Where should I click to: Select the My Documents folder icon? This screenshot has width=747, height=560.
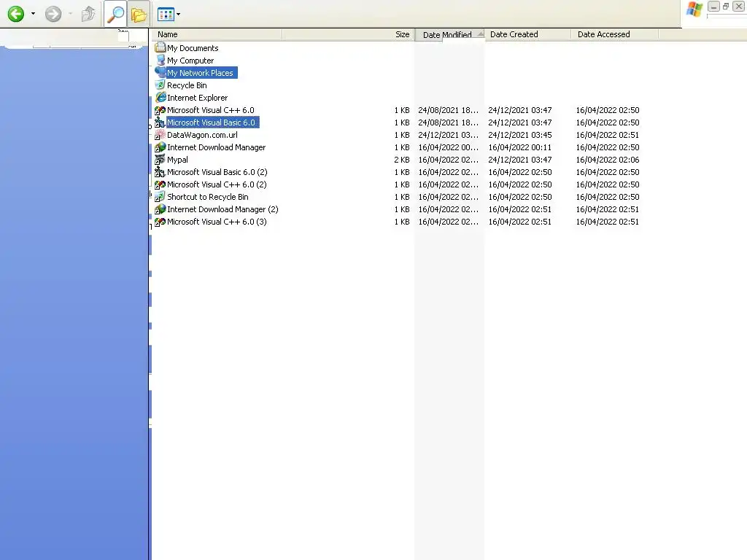tap(160, 47)
